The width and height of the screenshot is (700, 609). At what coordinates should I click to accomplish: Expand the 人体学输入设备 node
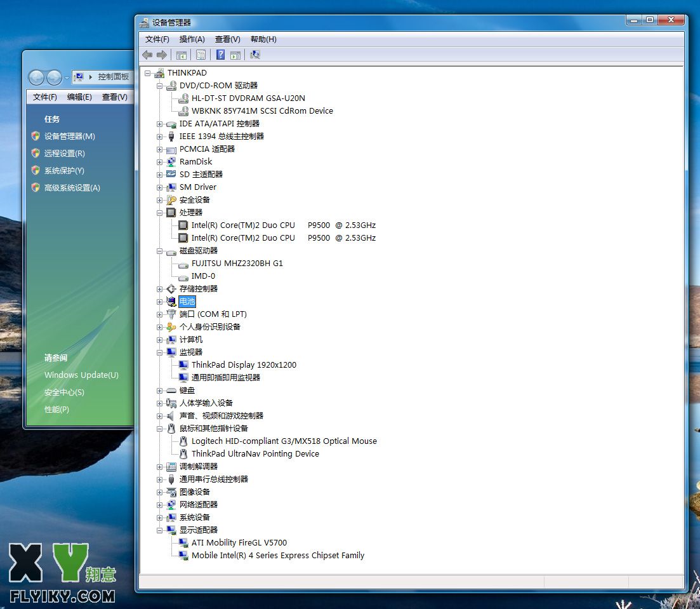pyautogui.click(x=159, y=403)
